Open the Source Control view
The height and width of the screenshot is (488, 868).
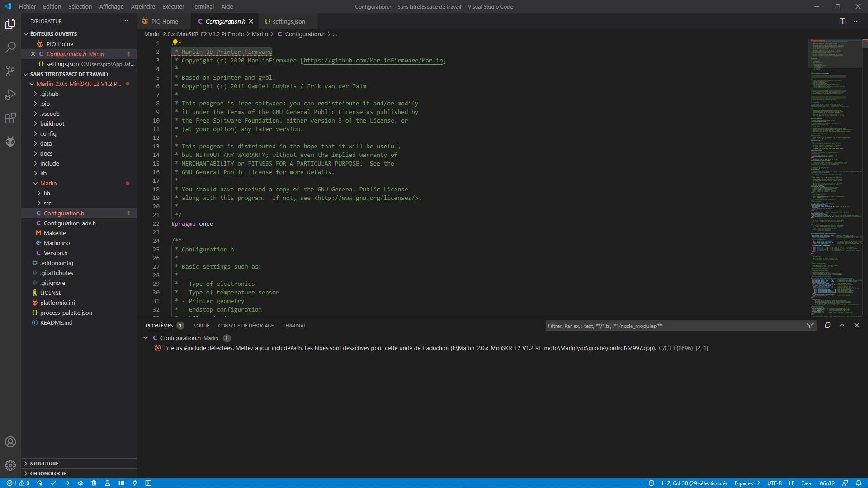[10, 71]
